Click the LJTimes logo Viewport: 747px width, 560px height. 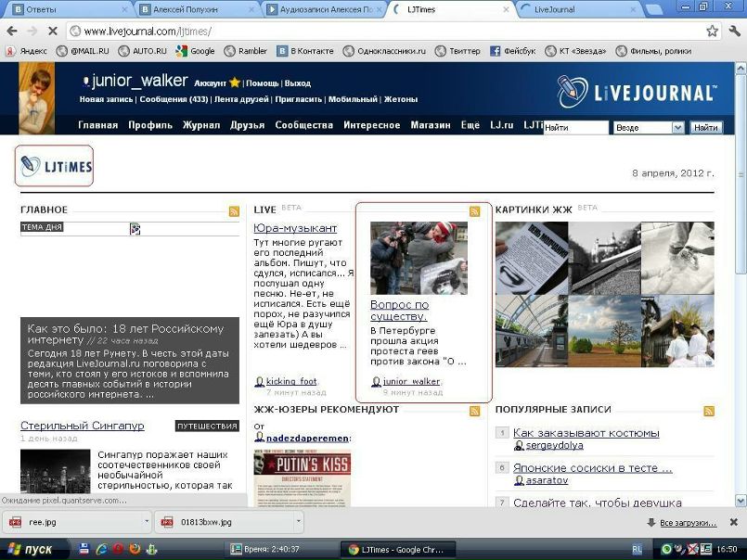[x=56, y=166]
